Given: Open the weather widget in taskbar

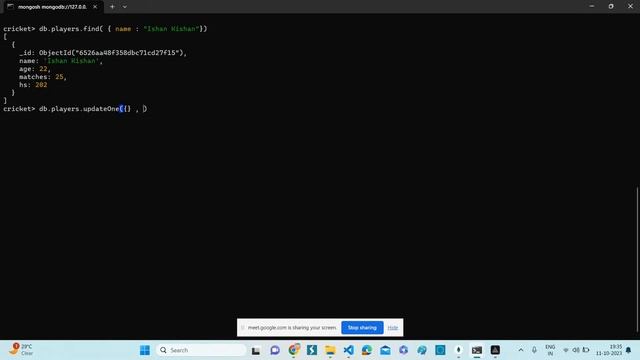Looking at the screenshot, I should coord(21,350).
